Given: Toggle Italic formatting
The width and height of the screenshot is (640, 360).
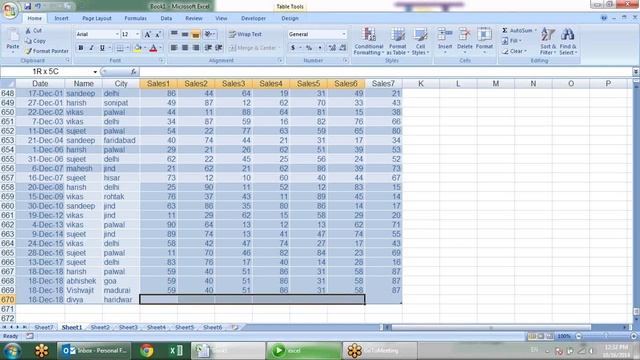Looking at the screenshot, I should tap(91, 48).
